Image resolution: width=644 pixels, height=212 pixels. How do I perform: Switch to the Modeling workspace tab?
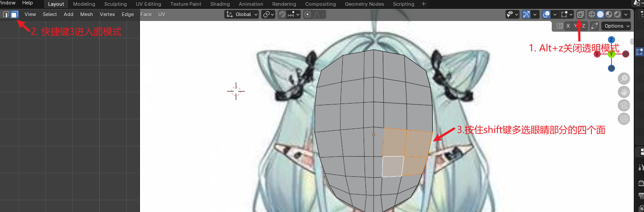(x=84, y=4)
